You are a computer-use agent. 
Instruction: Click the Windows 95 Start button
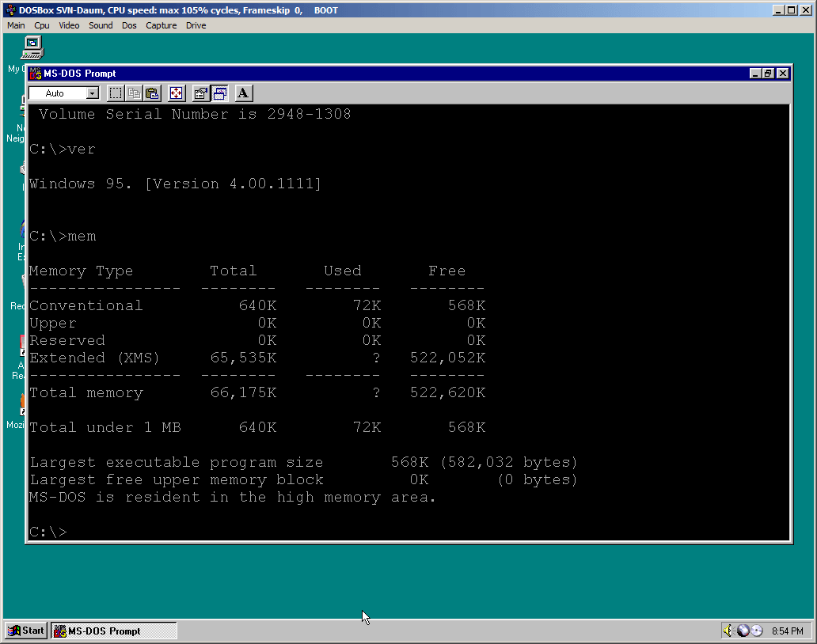tap(26, 631)
